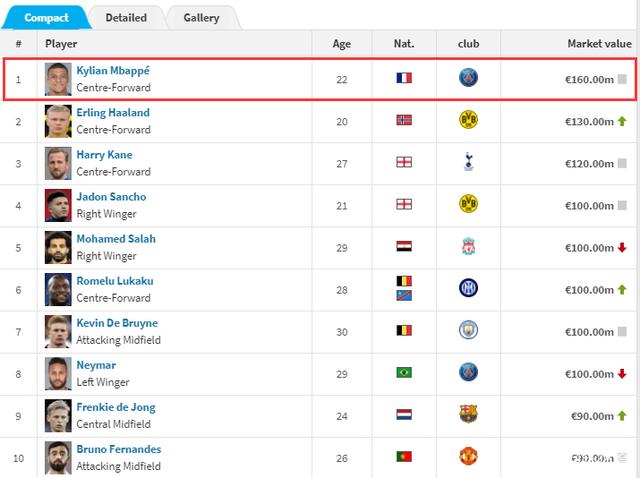Click Frenkie de Jong name link
Screen dimensions: 640x478
116,407
